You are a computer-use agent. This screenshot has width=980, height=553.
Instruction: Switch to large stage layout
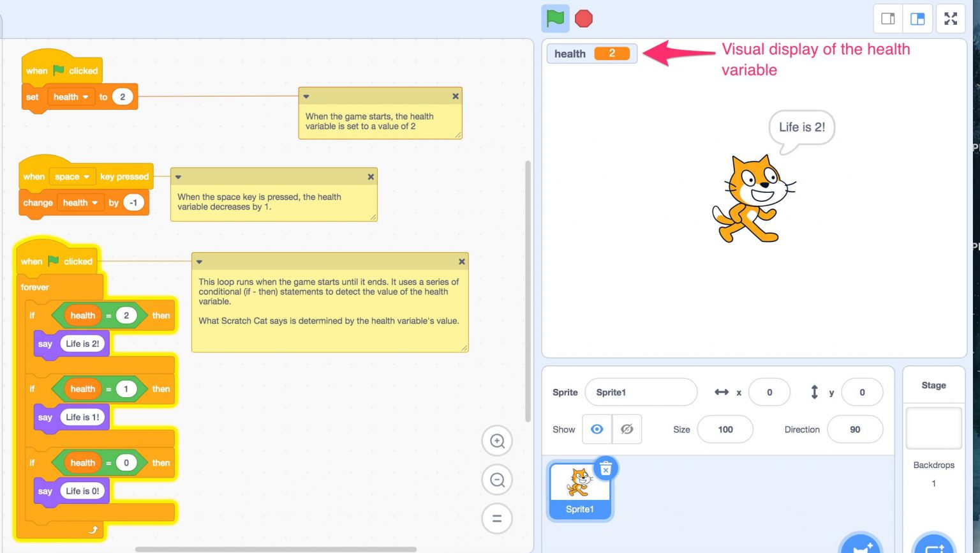click(917, 19)
